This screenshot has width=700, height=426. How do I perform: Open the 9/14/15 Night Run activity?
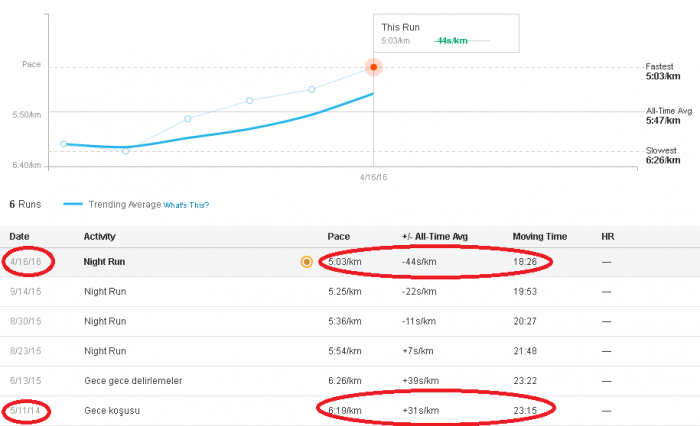[105, 292]
